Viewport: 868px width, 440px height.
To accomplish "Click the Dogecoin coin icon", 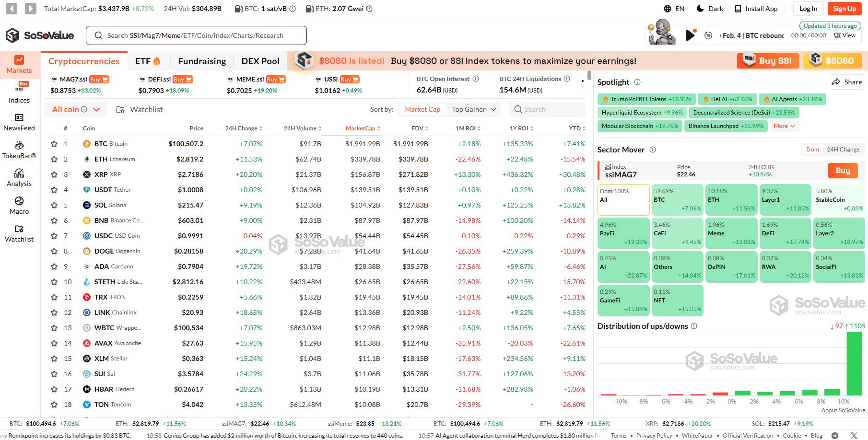I will pyautogui.click(x=87, y=251).
